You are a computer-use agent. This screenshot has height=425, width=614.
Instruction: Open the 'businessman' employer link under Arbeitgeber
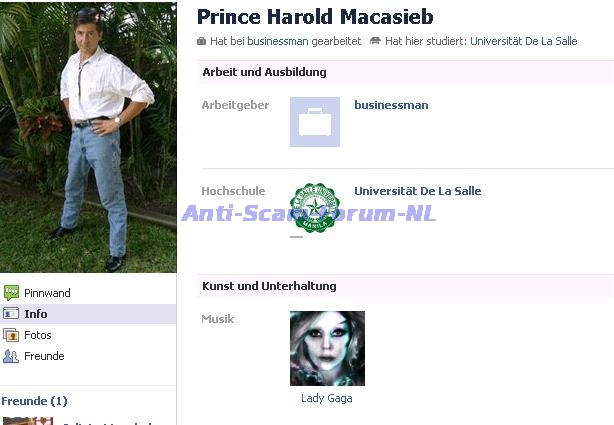(x=391, y=105)
